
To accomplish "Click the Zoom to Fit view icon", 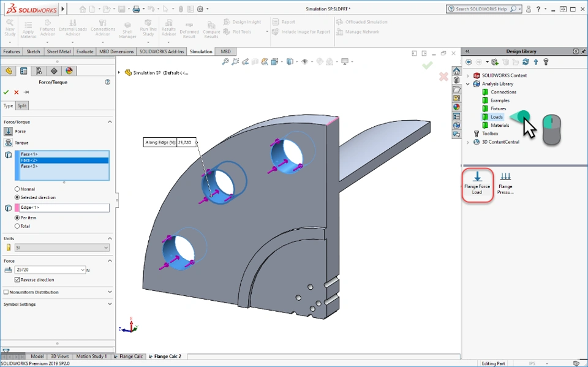I will tap(225, 61).
